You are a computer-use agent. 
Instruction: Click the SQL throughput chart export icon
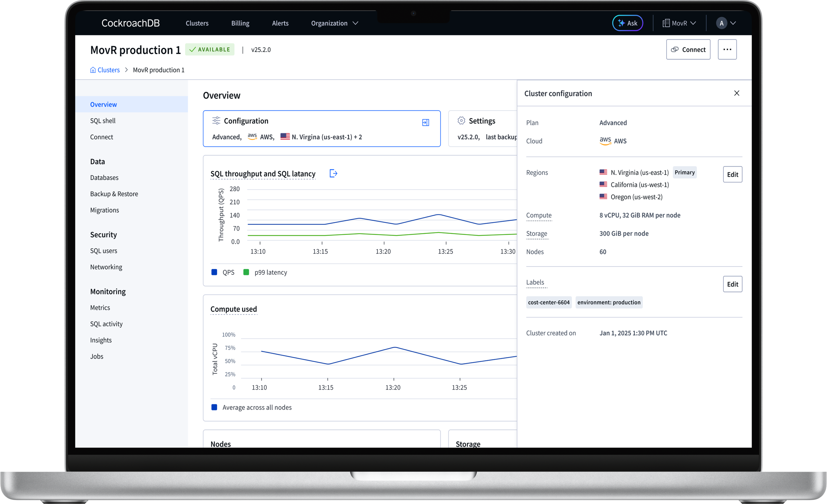click(x=333, y=174)
